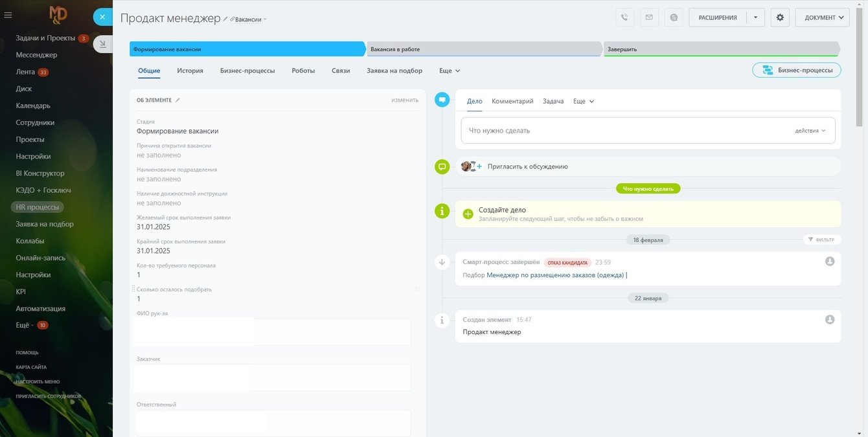Expand the Еще dropdown in the tab bar
The image size is (868, 437).
[x=450, y=71]
